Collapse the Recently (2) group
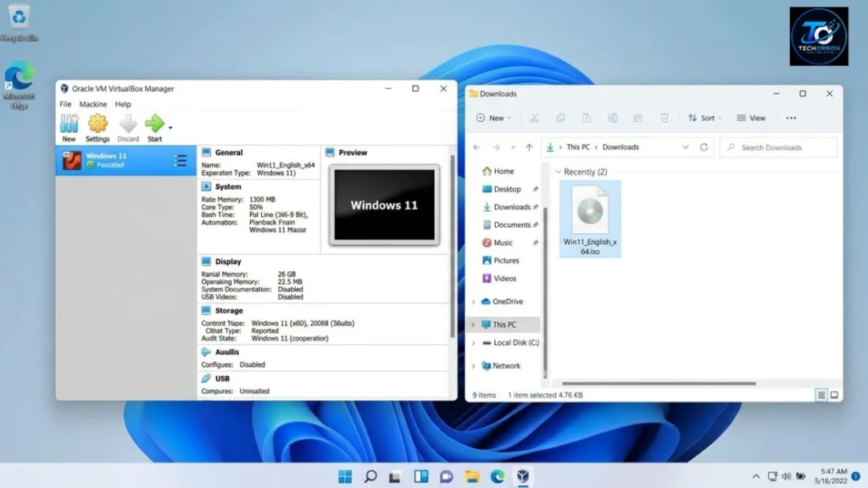Screen dimensions: 868x488 (x=559, y=171)
